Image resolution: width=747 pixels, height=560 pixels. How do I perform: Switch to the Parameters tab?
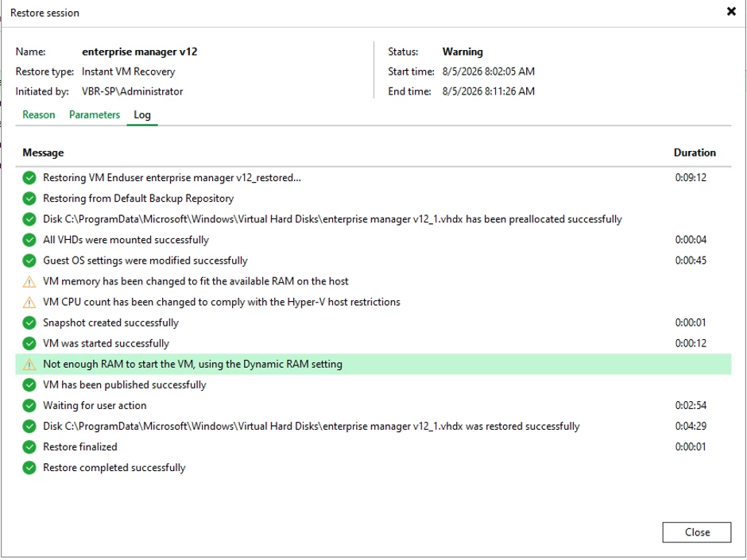[95, 114]
